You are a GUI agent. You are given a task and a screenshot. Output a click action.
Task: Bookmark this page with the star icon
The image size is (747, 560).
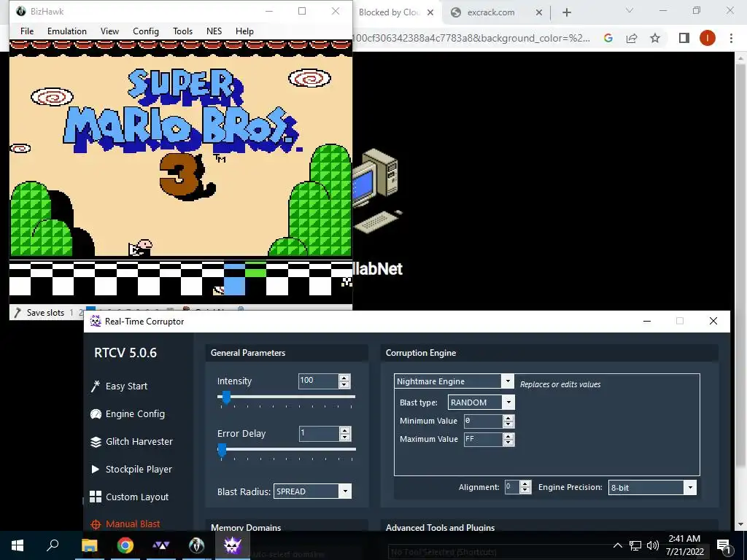(655, 38)
